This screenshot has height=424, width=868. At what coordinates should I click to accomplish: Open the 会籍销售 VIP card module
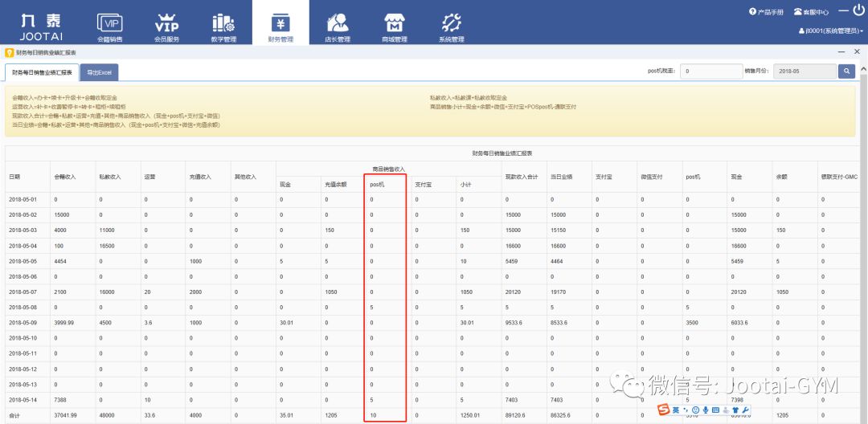tap(109, 27)
